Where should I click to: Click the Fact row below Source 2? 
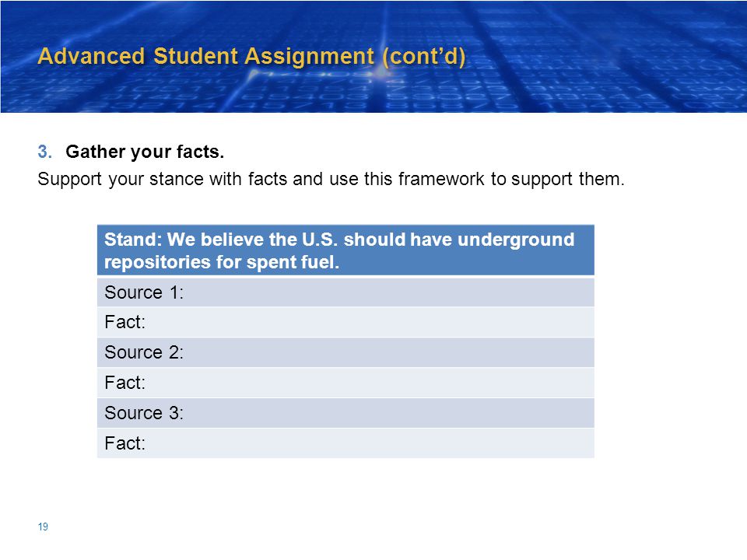(x=345, y=383)
